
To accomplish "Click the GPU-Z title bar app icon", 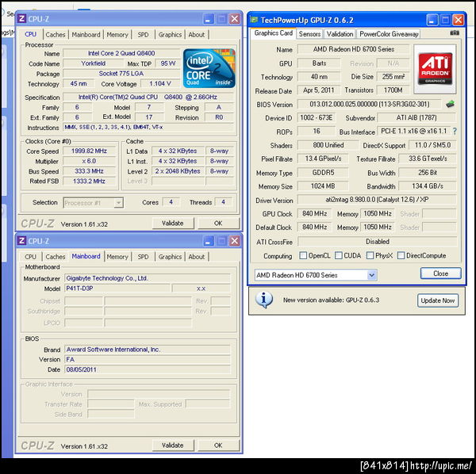I will 254,20.
